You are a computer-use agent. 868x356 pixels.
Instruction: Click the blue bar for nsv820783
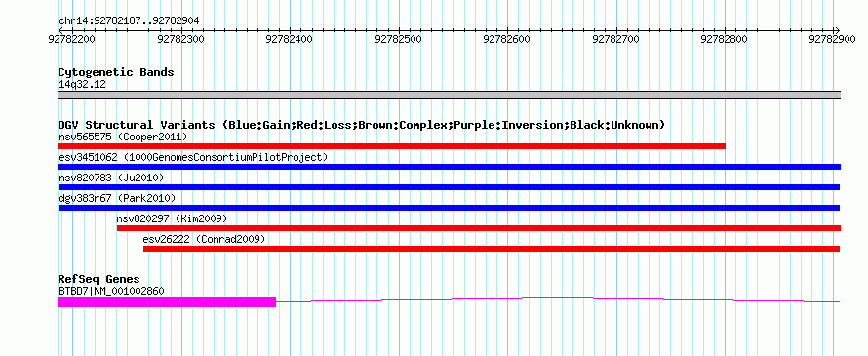pos(449,187)
